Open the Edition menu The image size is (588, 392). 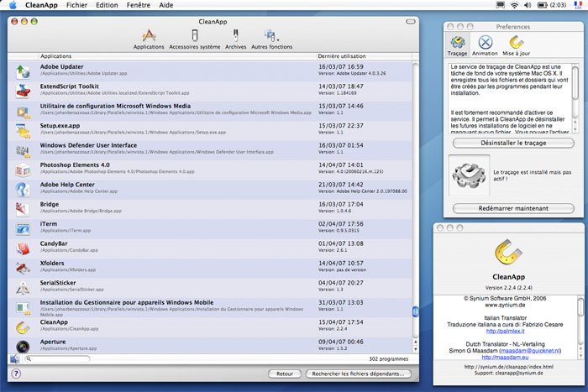coord(107,5)
